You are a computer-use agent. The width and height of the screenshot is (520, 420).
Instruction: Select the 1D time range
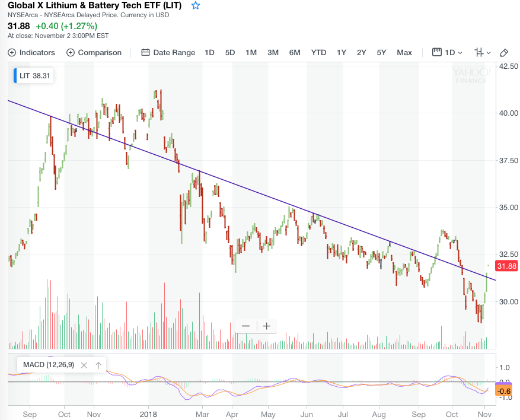point(209,52)
